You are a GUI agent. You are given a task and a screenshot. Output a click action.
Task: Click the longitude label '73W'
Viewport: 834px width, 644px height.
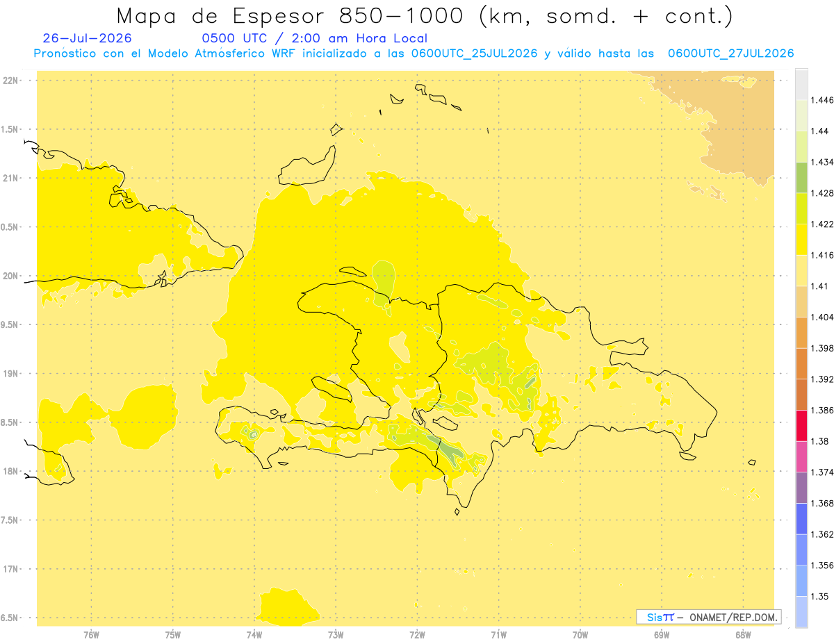pos(336,635)
